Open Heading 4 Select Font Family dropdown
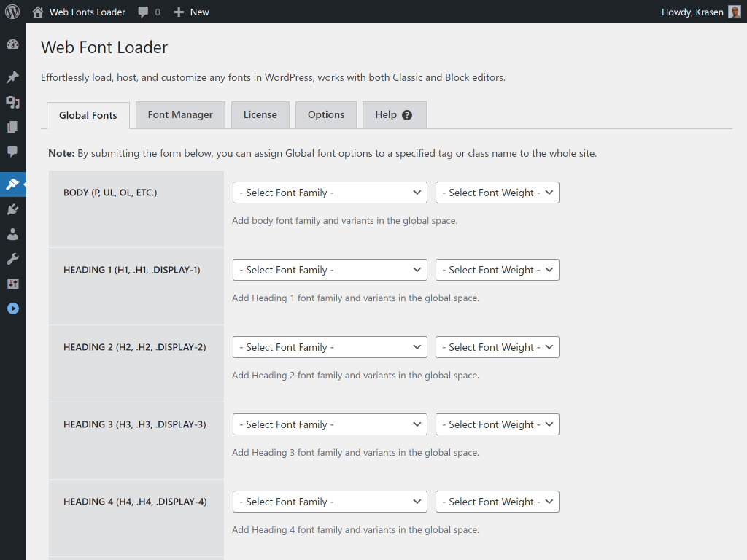Viewport: 747px width, 560px height. tap(330, 502)
